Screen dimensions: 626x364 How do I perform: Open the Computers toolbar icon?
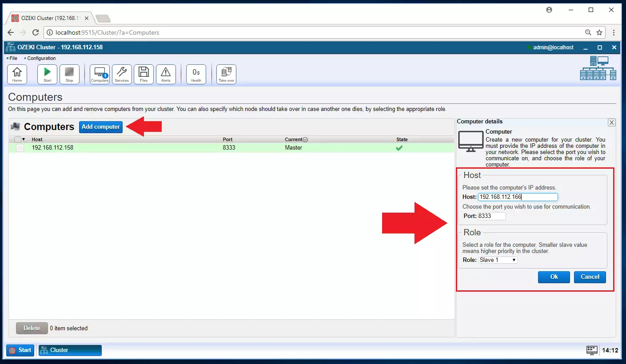click(x=100, y=74)
